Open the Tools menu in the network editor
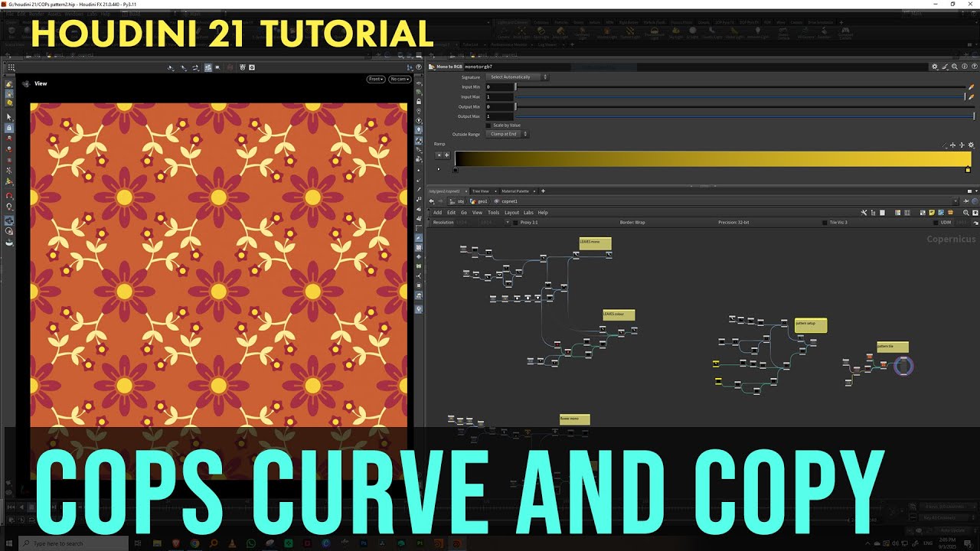Screen dimensions: 980x551 coord(493,213)
